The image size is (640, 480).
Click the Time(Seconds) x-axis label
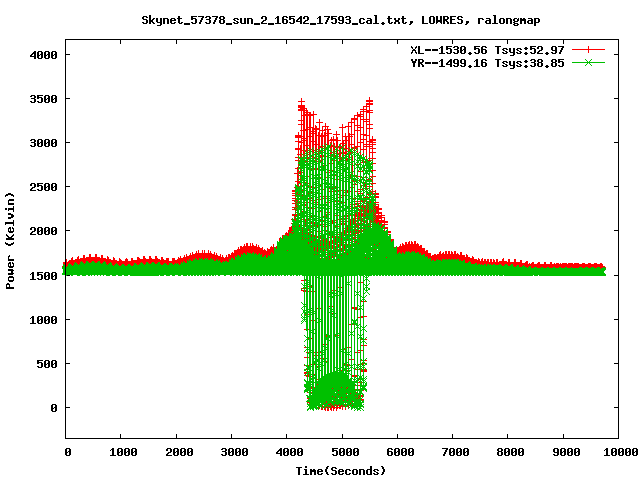point(340,471)
